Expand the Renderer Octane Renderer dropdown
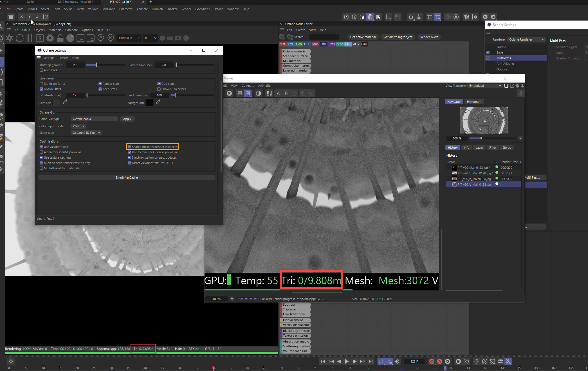The height and width of the screenshot is (371, 588). click(526, 39)
